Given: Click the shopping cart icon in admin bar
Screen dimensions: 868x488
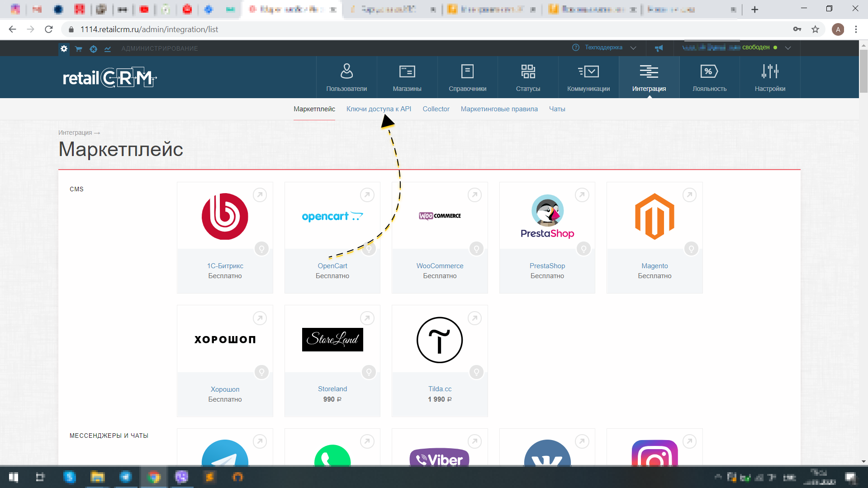Looking at the screenshot, I should pyautogui.click(x=78, y=48).
